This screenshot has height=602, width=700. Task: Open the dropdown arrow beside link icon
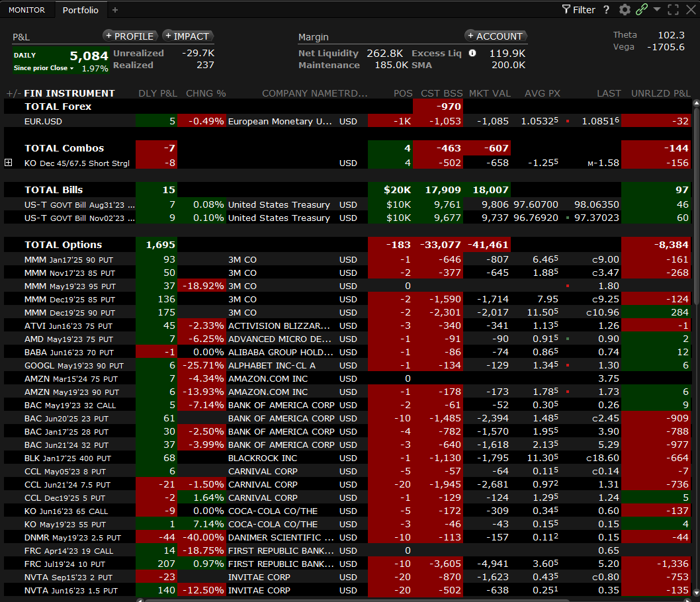pos(657,9)
